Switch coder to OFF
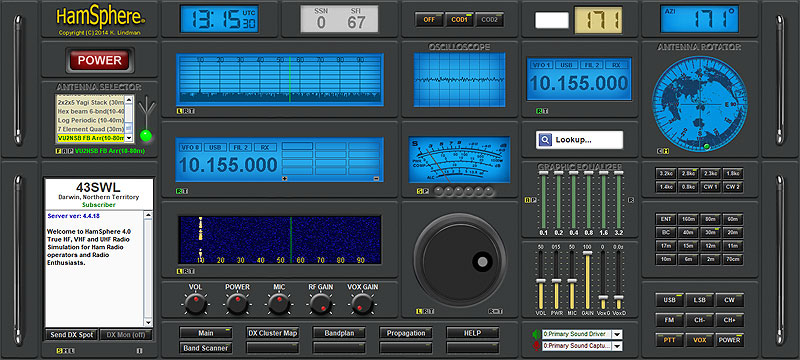The width and height of the screenshot is (800, 360). [429, 20]
